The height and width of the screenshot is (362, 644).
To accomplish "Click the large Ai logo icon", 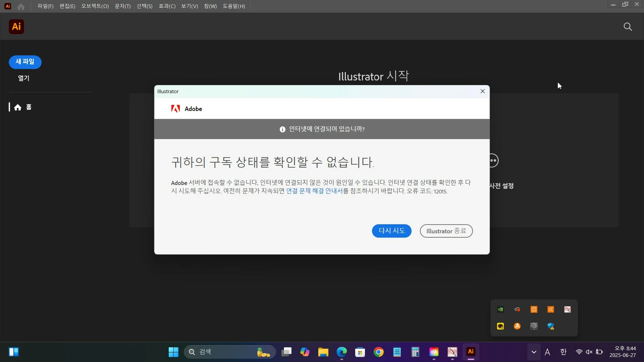I will click(16, 27).
